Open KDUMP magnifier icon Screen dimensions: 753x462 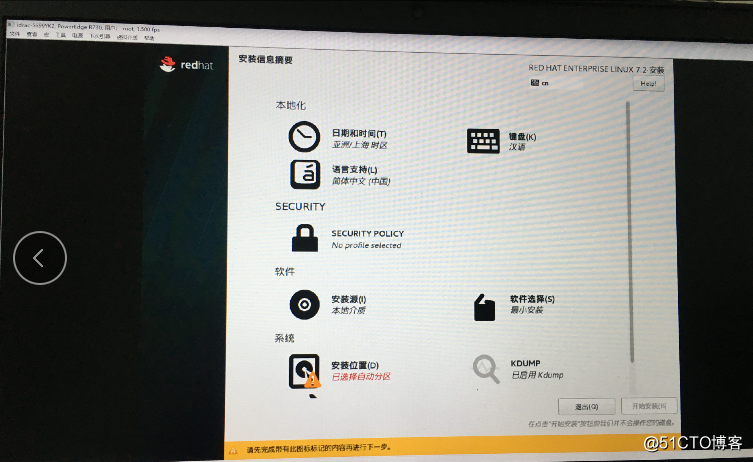click(x=486, y=368)
